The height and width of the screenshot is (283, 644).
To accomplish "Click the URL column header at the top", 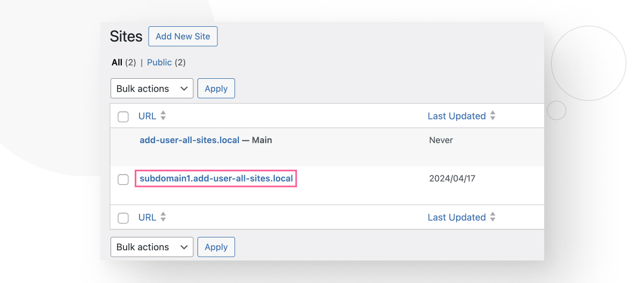I will coord(147,116).
